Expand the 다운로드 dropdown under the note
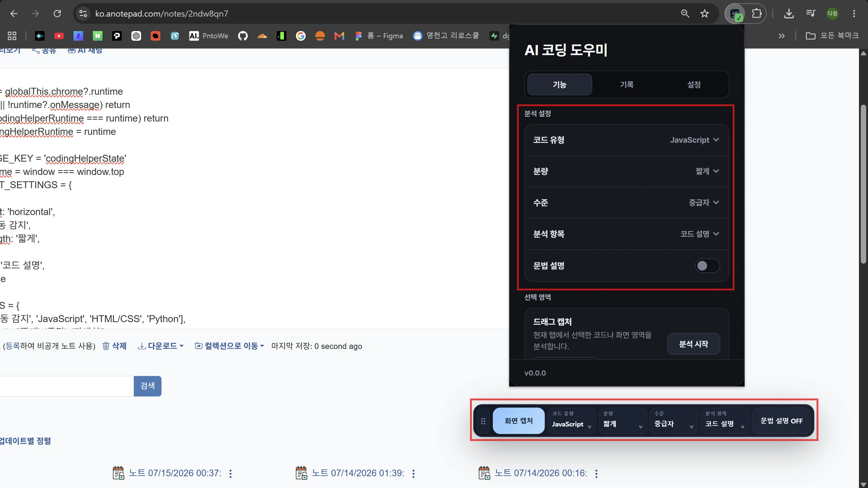 (x=161, y=346)
